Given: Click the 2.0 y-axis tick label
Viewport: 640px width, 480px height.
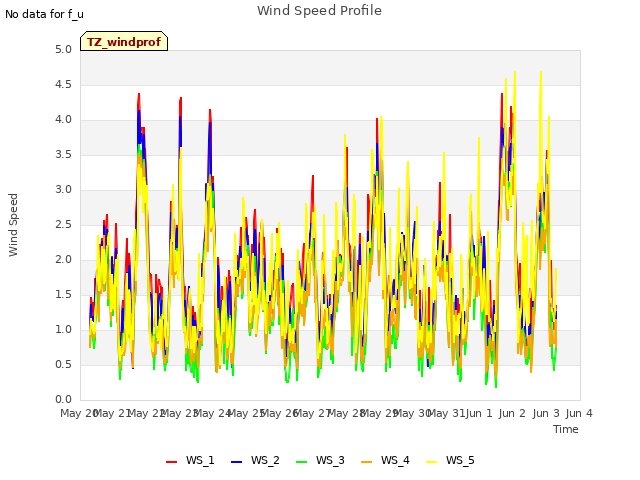Looking at the screenshot, I should click(x=63, y=260).
